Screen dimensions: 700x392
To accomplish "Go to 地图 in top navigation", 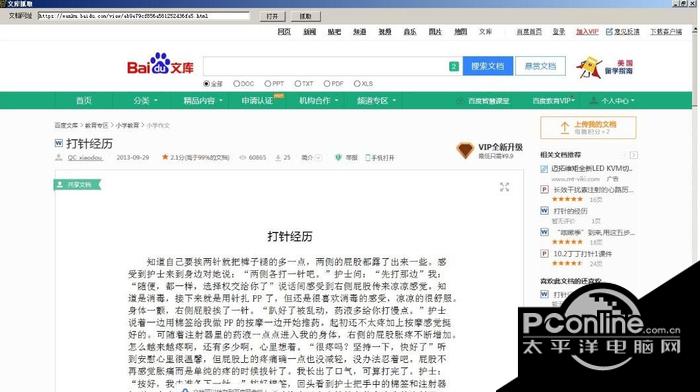I will pos(460,32).
